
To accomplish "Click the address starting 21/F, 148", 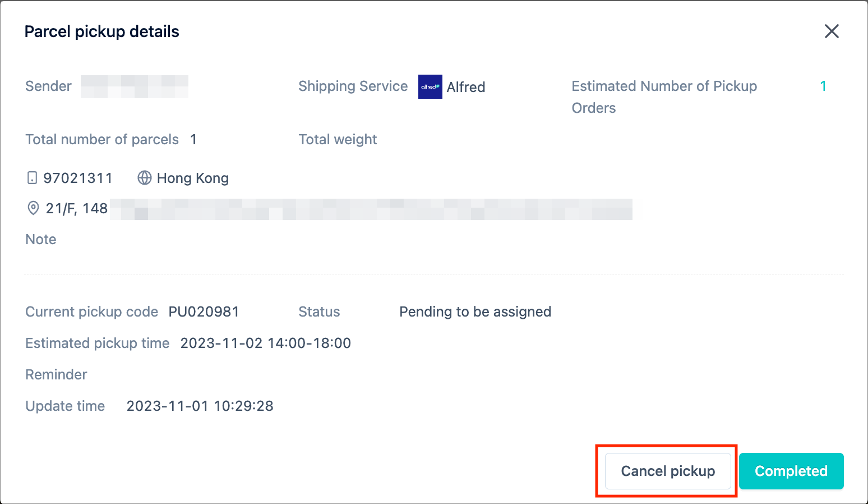I will click(339, 209).
